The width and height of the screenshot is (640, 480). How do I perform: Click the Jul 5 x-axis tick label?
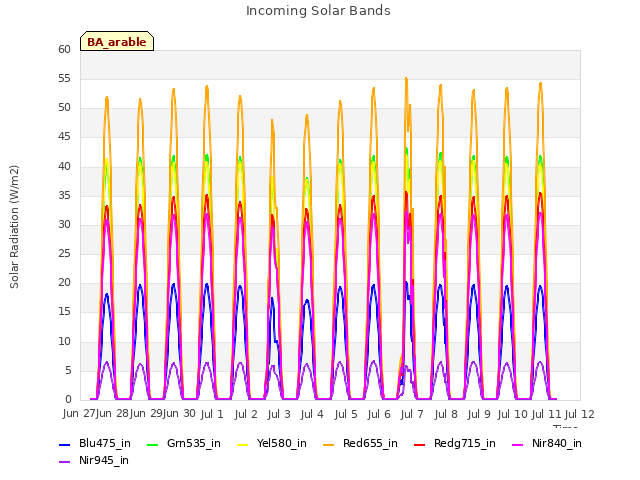[x=346, y=414]
